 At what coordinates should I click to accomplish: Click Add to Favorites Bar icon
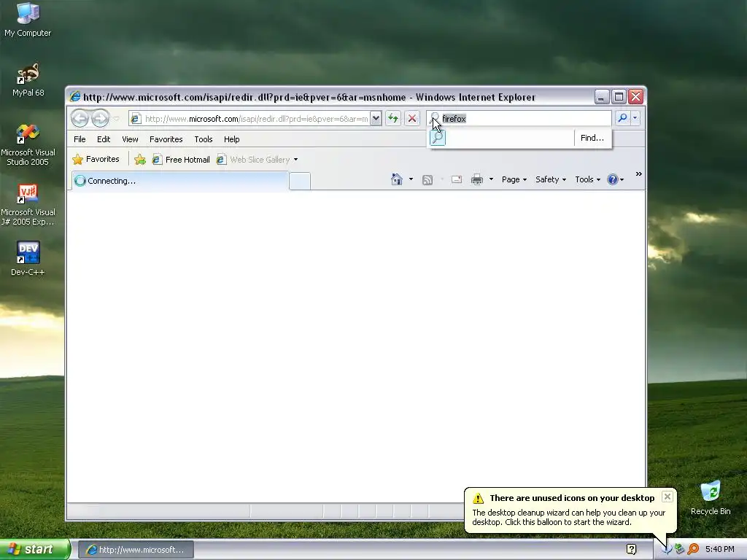(x=139, y=160)
